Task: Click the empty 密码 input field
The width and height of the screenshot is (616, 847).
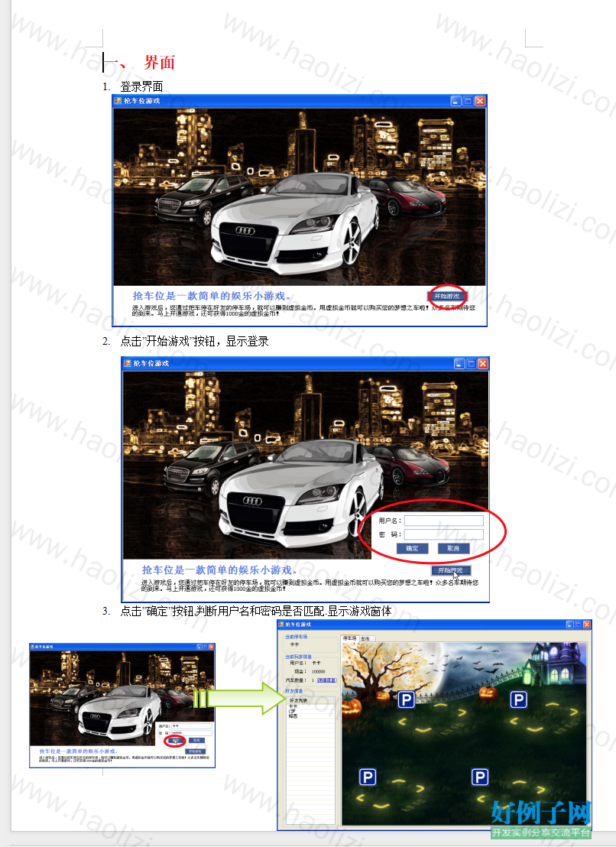Action: click(444, 534)
